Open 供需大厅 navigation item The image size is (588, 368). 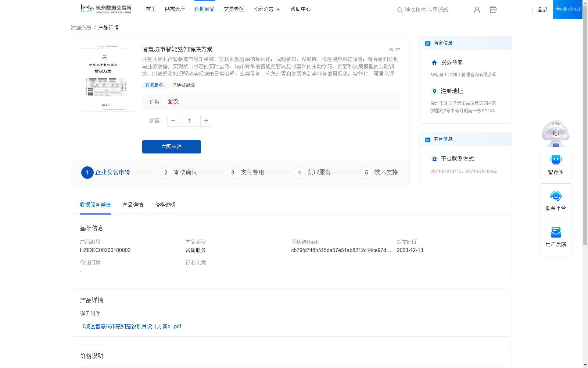[x=175, y=9]
